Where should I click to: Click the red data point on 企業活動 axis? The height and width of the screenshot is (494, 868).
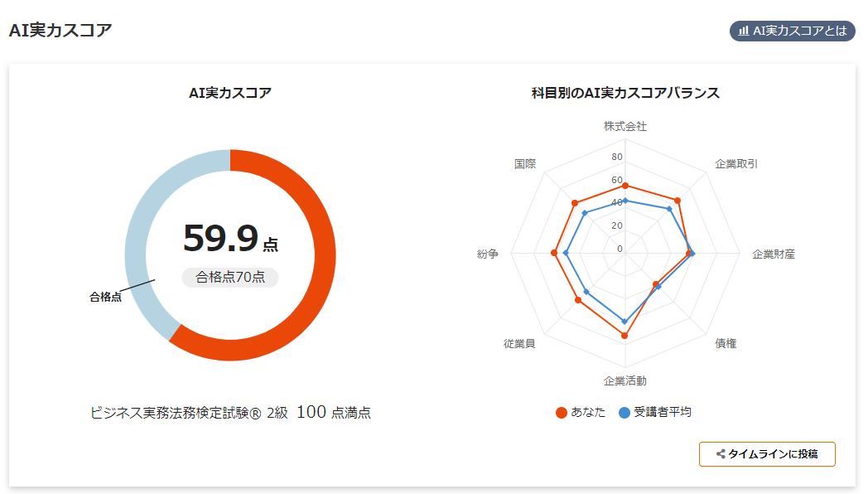[625, 335]
